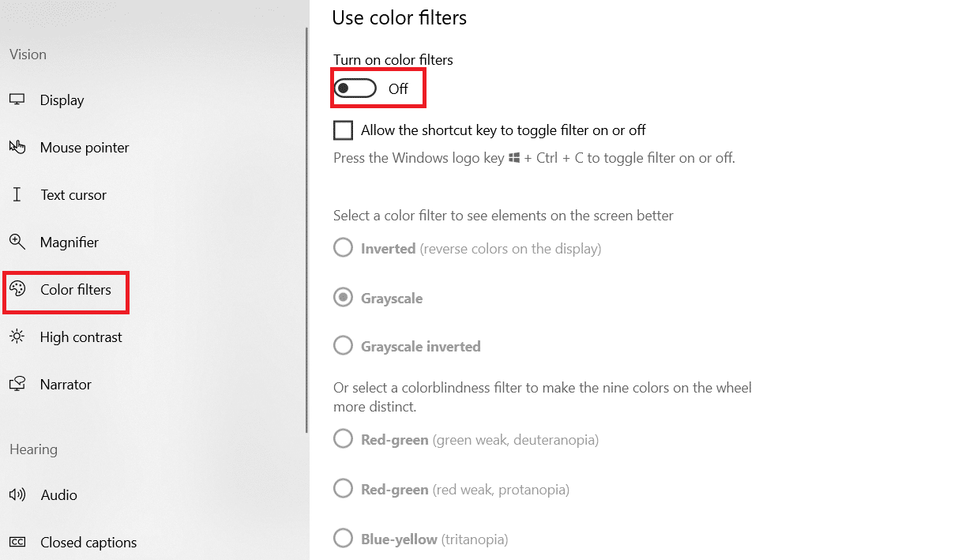Open the Audio speaker icon
The height and width of the screenshot is (560, 977).
pyautogui.click(x=17, y=495)
